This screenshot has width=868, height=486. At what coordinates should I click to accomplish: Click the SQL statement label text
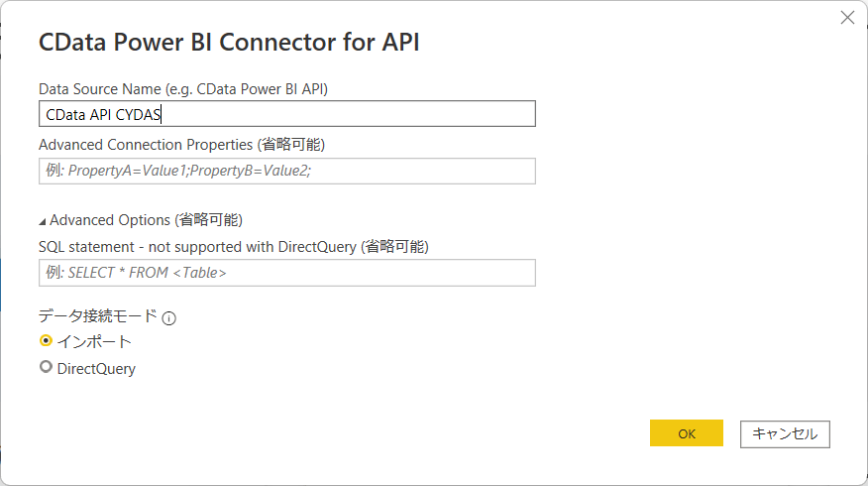click(x=233, y=246)
